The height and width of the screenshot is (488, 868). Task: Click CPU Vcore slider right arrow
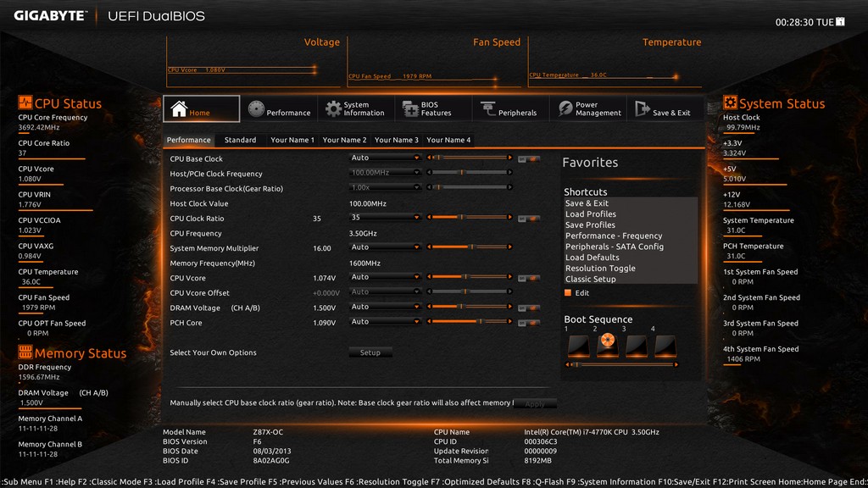tap(509, 277)
